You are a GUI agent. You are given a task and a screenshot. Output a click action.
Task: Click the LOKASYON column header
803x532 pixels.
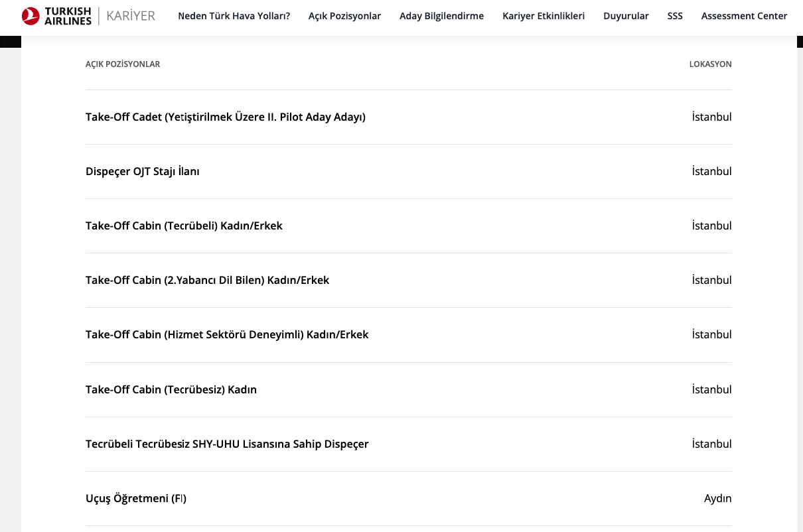[x=710, y=64]
